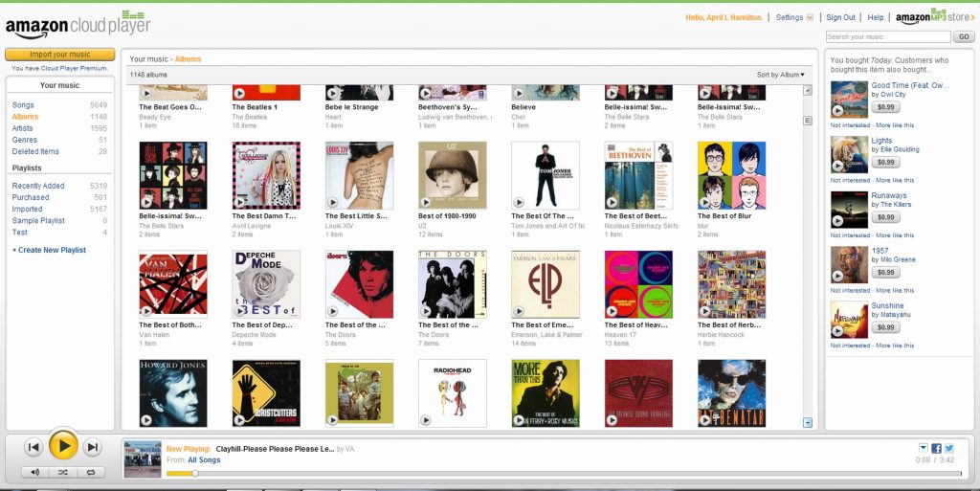Share now playing song on Facebook
980x491 pixels.
click(x=936, y=448)
